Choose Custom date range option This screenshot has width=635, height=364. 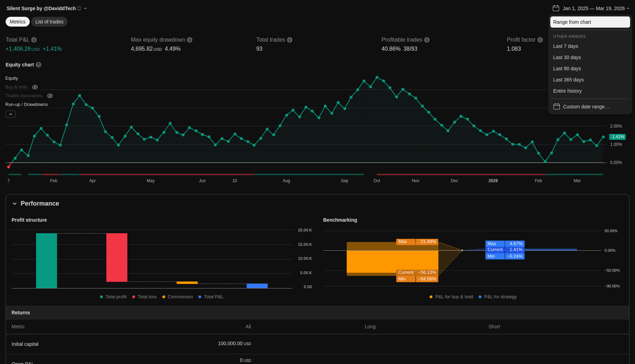586,107
